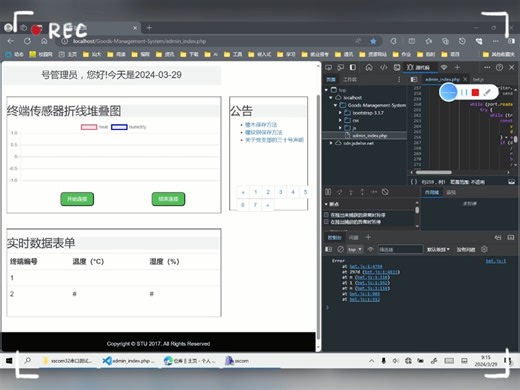Open default log levels dropdown
The width and height of the screenshot is (520, 390).
[438, 249]
